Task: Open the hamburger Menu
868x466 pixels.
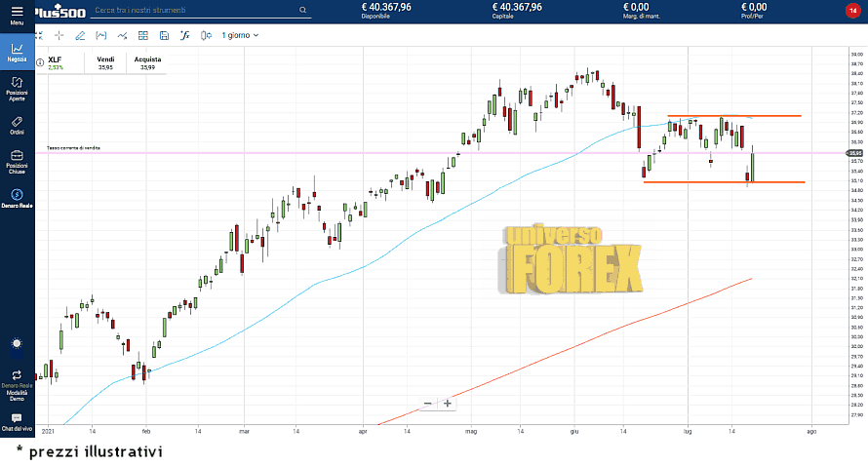Action: [x=17, y=12]
